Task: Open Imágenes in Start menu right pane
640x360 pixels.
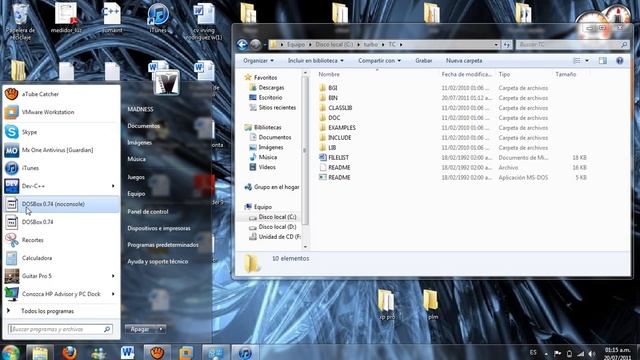Action: 140,143
